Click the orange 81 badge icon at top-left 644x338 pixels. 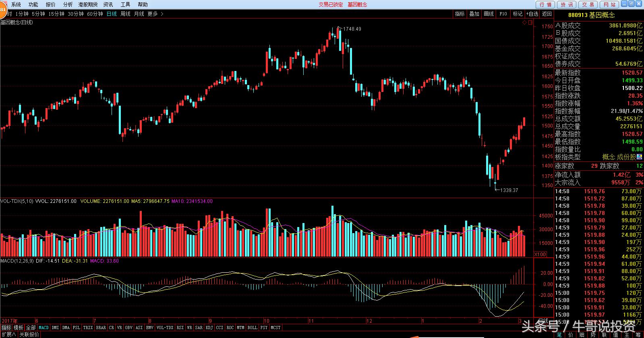[x=3, y=9]
